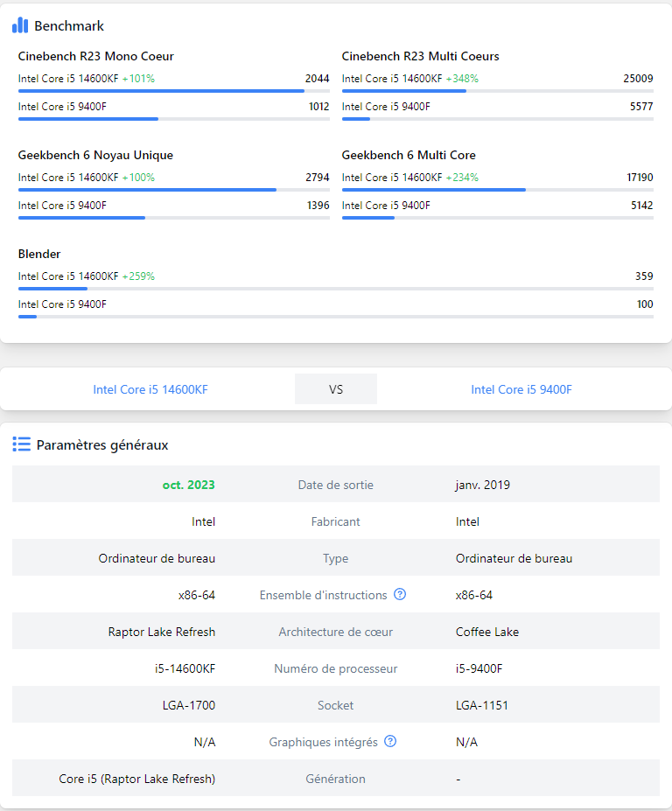Click the Cinebench R23 Mono Coeur heading
The width and height of the screenshot is (672, 811).
point(96,56)
